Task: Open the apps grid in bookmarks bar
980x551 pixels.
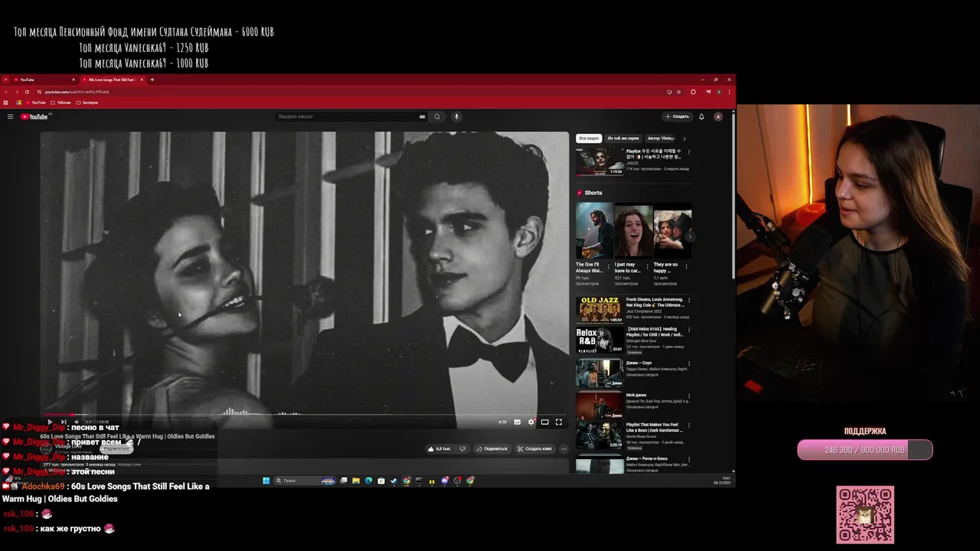Action: (x=6, y=103)
